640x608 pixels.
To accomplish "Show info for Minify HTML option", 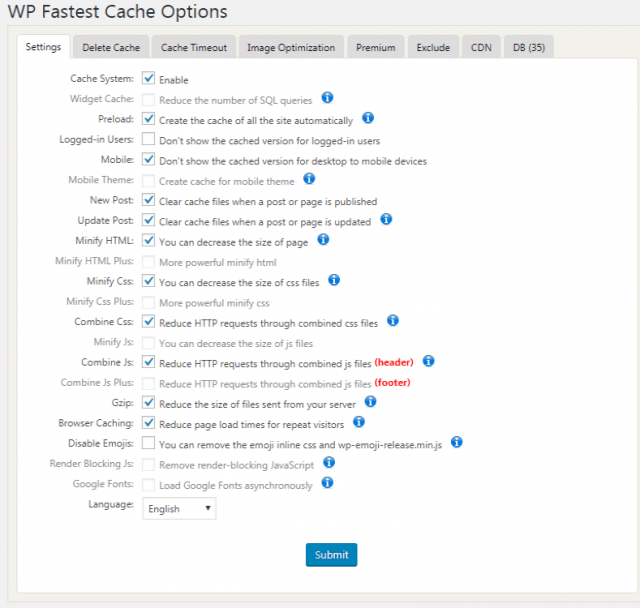I will pyautogui.click(x=322, y=239).
